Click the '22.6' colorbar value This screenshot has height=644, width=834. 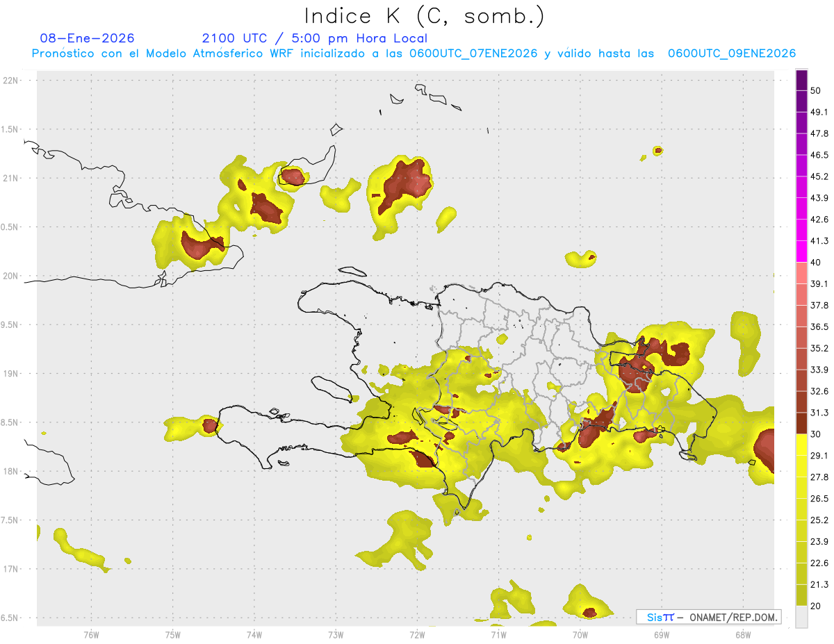tap(819, 564)
